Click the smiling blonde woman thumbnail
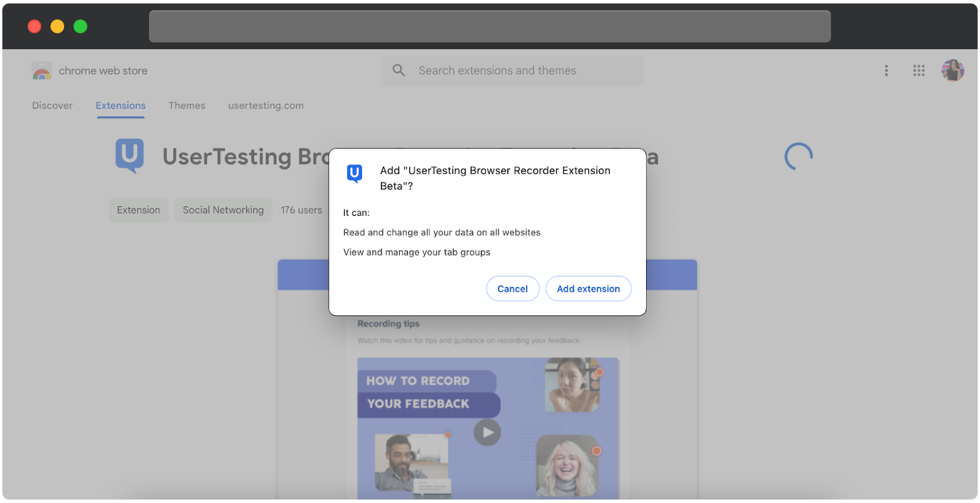The width and height of the screenshot is (980, 503). pos(567,466)
